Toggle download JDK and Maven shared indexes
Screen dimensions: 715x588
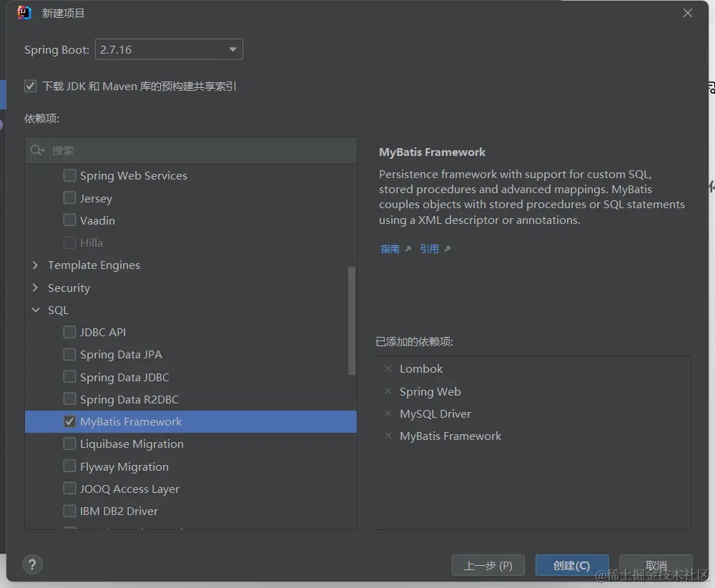(x=31, y=86)
